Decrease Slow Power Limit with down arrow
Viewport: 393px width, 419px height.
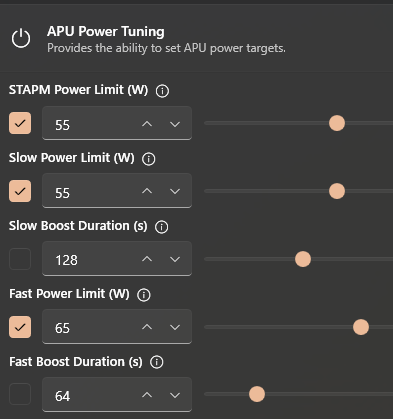click(x=175, y=192)
